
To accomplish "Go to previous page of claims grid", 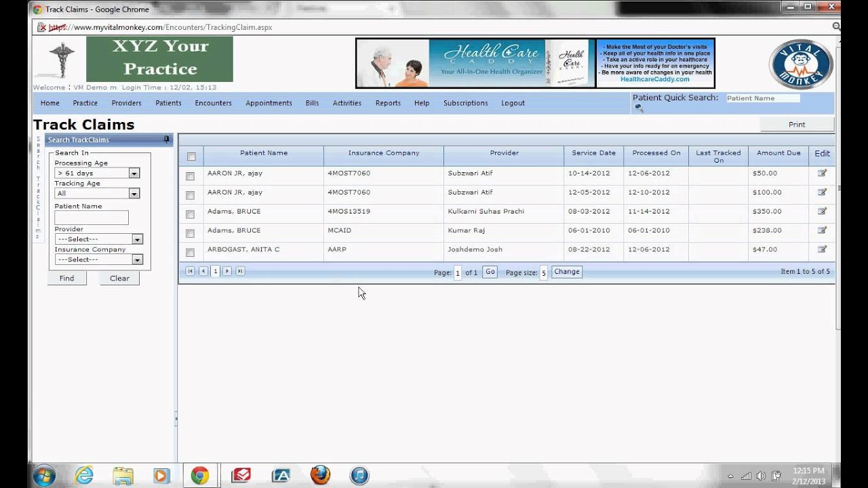I will [x=203, y=271].
